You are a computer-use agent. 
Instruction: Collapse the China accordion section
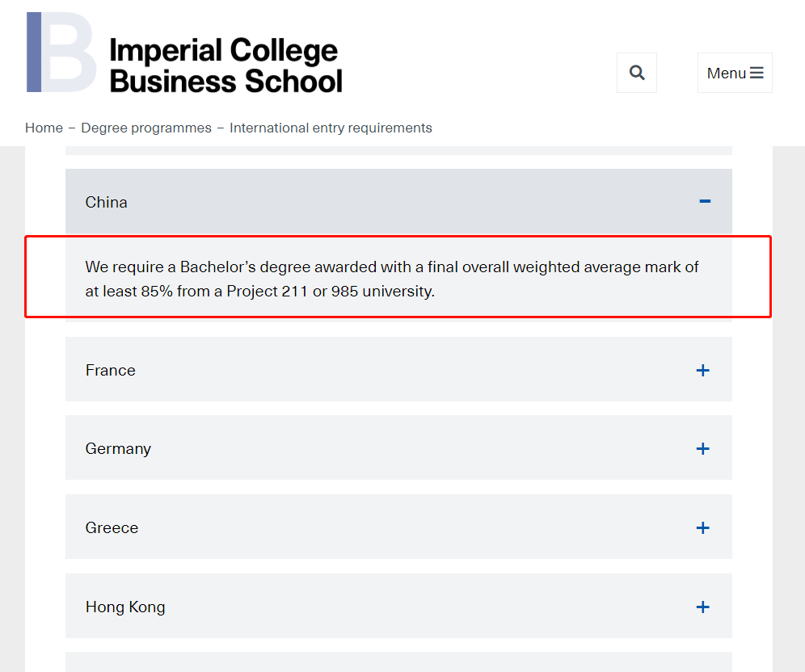[x=398, y=201]
